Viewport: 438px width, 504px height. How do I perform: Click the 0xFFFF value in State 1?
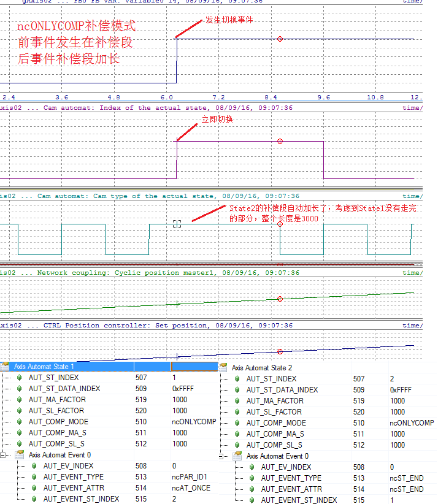click(x=183, y=389)
